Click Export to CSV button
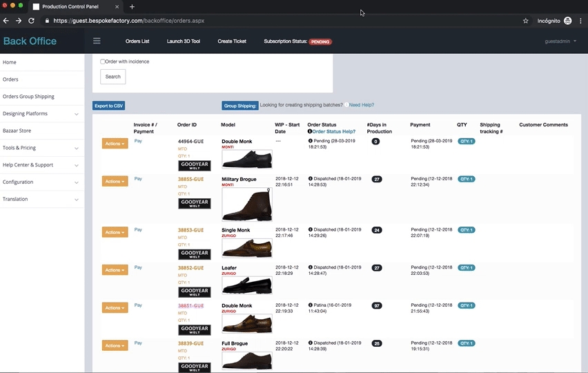The image size is (588, 373). click(108, 106)
